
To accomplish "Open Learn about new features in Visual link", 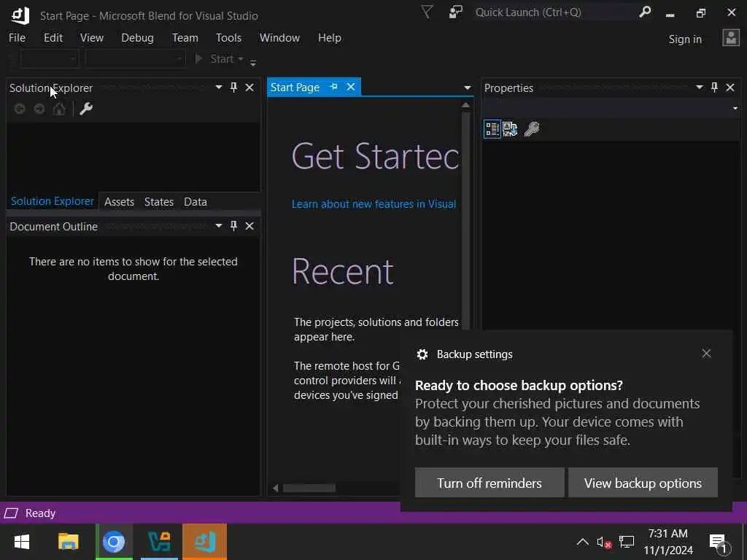I will (x=373, y=204).
